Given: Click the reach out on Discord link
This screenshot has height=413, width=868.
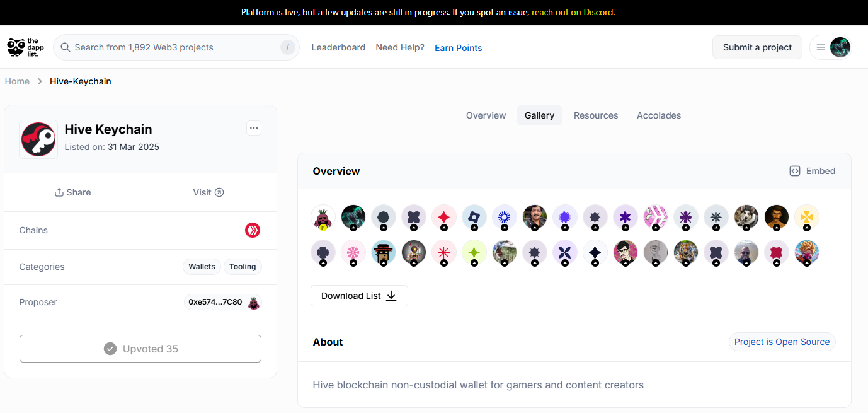Looking at the screenshot, I should (572, 12).
